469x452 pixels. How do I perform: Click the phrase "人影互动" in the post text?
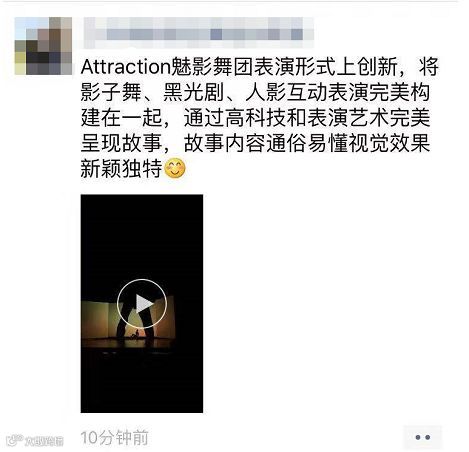coord(286,92)
